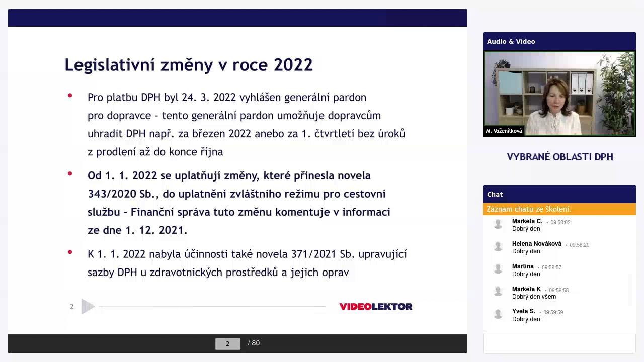Screen dimensions: 644x362
Task: Click the 'Chat' panel header
Action: [559, 194]
